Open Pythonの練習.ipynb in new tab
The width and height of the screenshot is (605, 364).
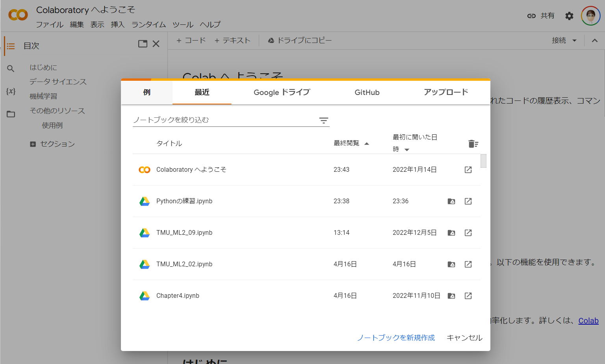[468, 201]
